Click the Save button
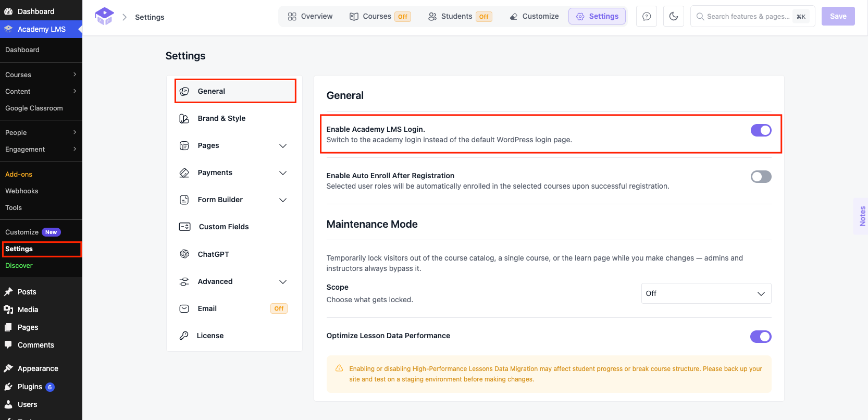Image resolution: width=868 pixels, height=420 pixels. (838, 16)
